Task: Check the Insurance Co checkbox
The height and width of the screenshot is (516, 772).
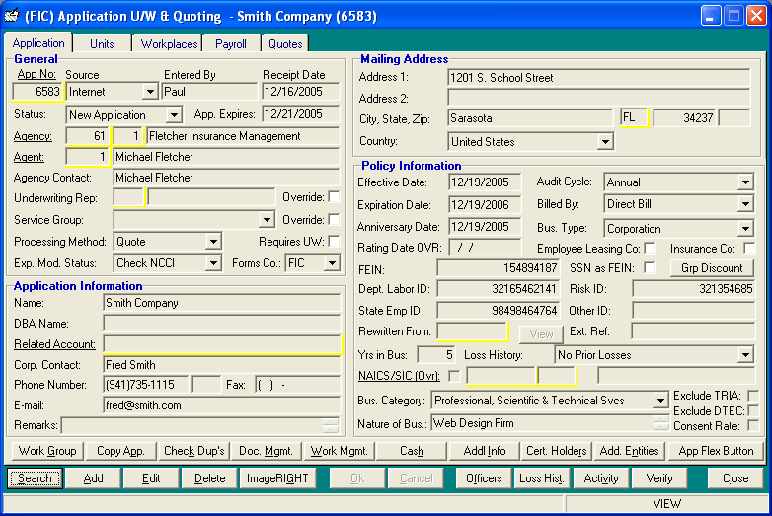Action: point(749,248)
